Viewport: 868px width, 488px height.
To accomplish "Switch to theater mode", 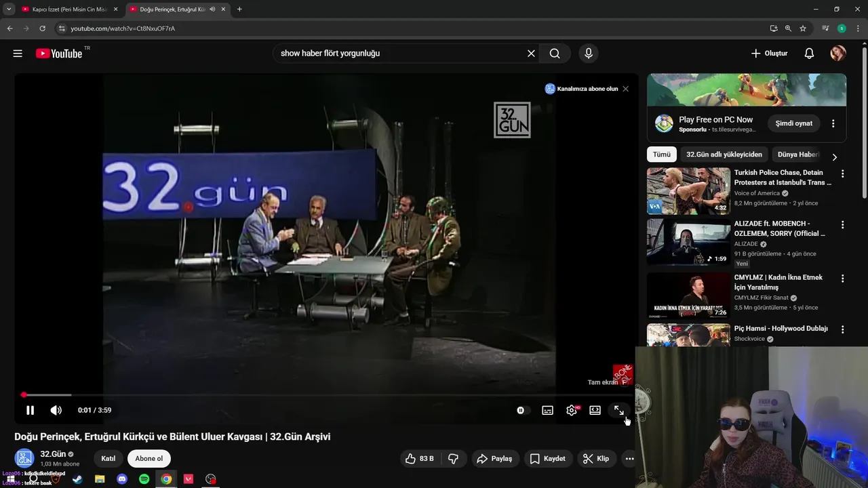I will (x=595, y=410).
